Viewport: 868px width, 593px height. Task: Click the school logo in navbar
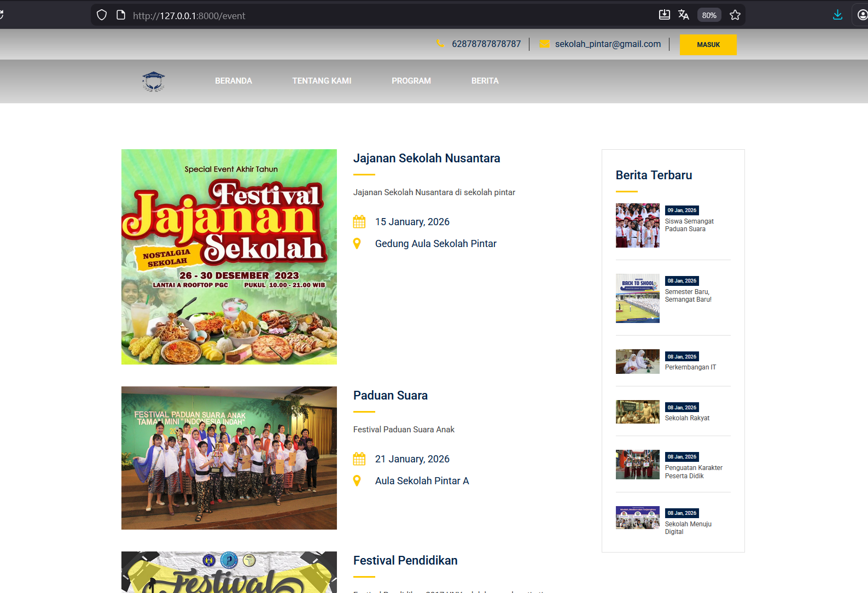point(154,81)
